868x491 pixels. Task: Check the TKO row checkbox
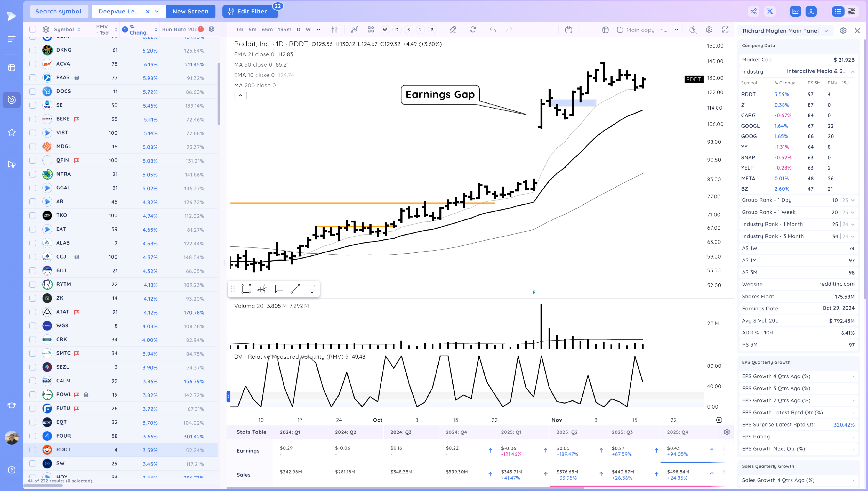(32, 216)
